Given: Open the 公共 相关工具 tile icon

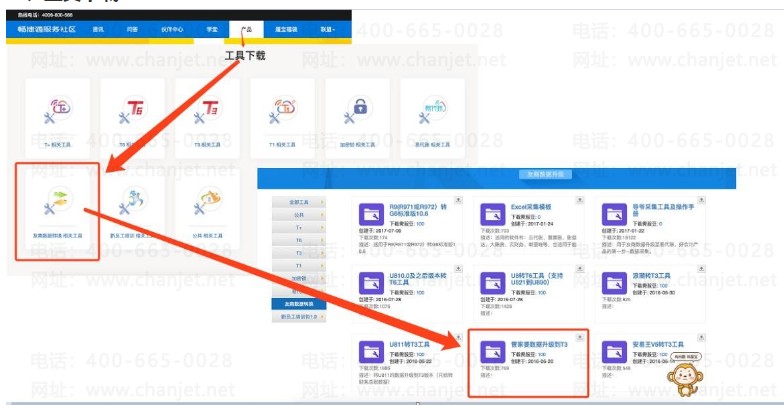Looking at the screenshot, I should click(x=207, y=202).
